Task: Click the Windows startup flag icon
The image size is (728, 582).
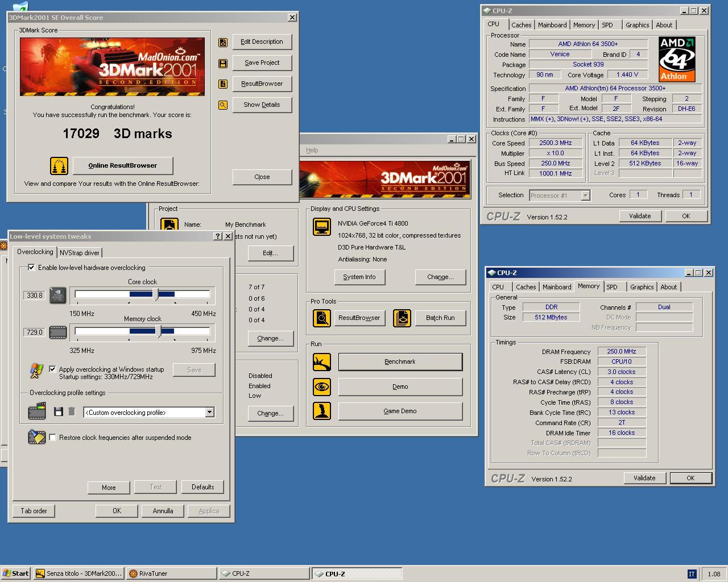Action: coord(36,371)
